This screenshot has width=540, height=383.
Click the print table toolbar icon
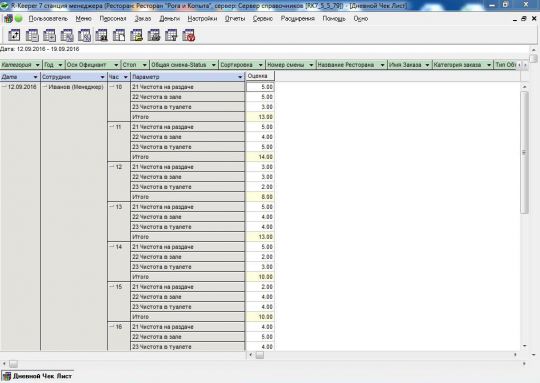tap(154, 35)
